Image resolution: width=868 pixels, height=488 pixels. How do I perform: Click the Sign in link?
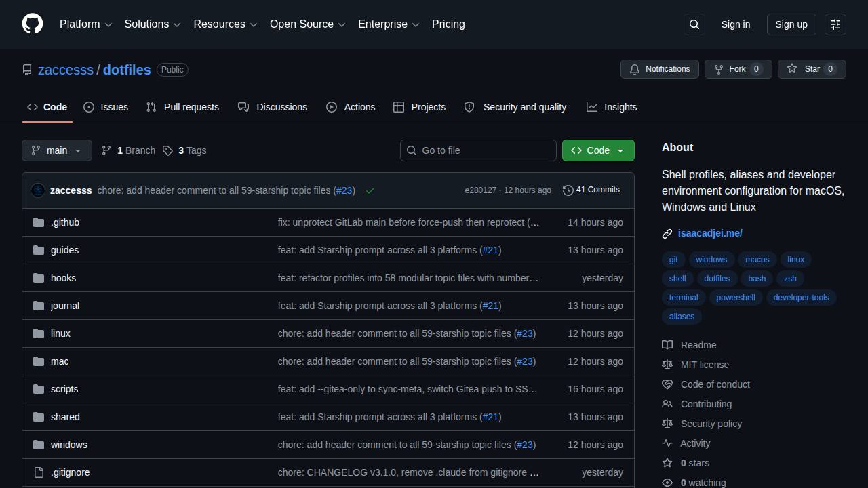coord(736,24)
